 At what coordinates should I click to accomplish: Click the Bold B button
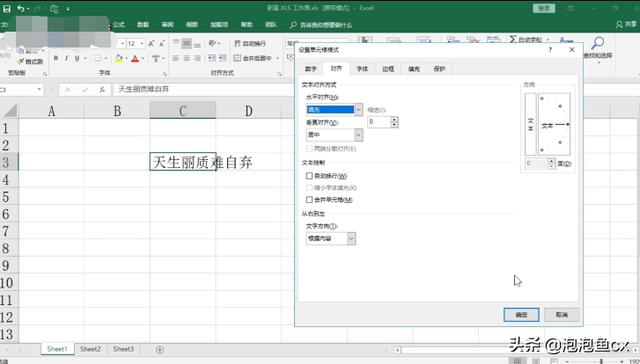[x=56, y=58]
